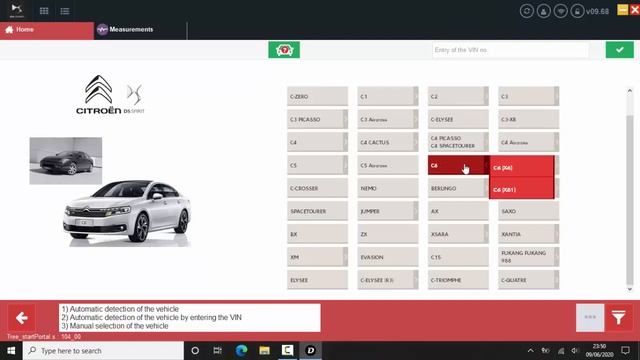640x360 pixels.
Task: Select the C-CROSSER model button
Action: tap(318, 188)
